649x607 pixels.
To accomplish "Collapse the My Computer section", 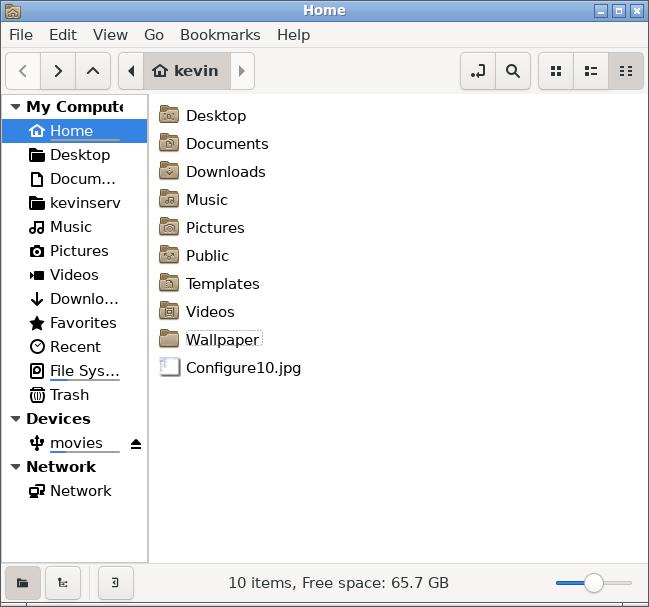I will point(15,107).
